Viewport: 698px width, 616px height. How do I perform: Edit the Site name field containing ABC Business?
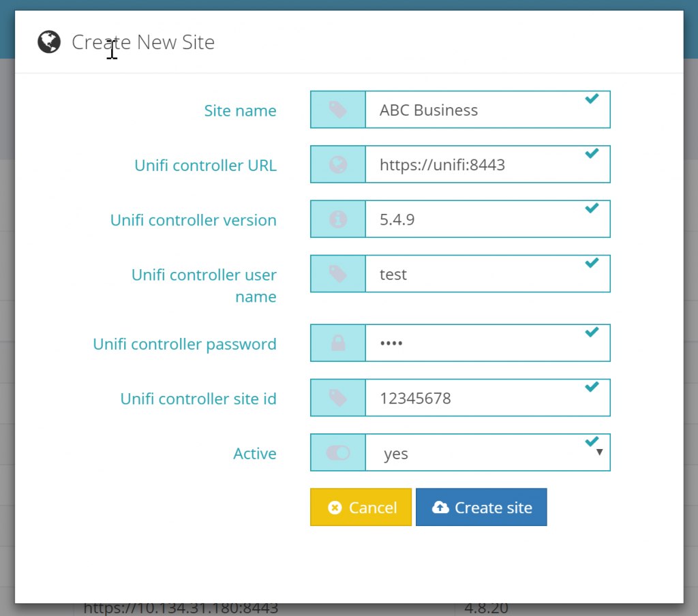click(x=487, y=110)
